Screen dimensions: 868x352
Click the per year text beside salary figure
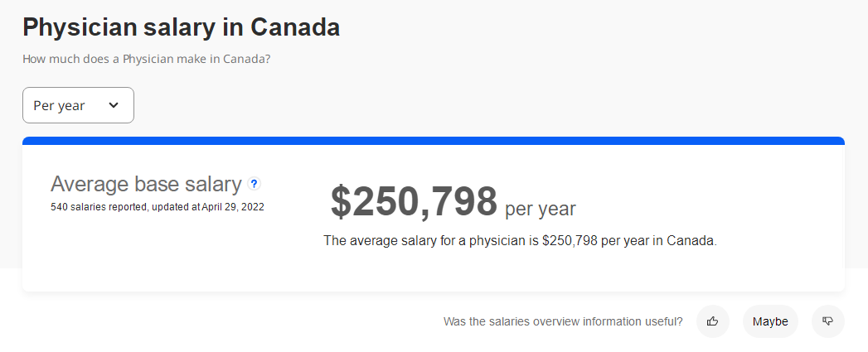541,208
